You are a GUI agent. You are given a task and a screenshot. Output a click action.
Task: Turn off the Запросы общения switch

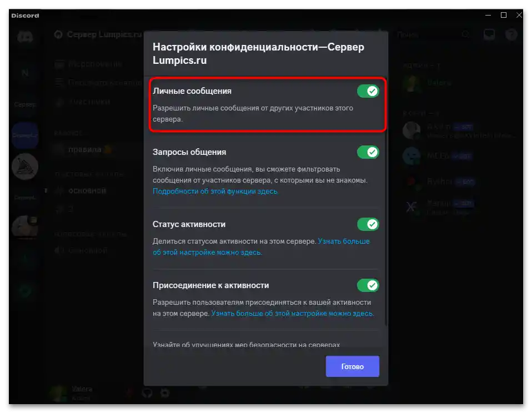(368, 152)
